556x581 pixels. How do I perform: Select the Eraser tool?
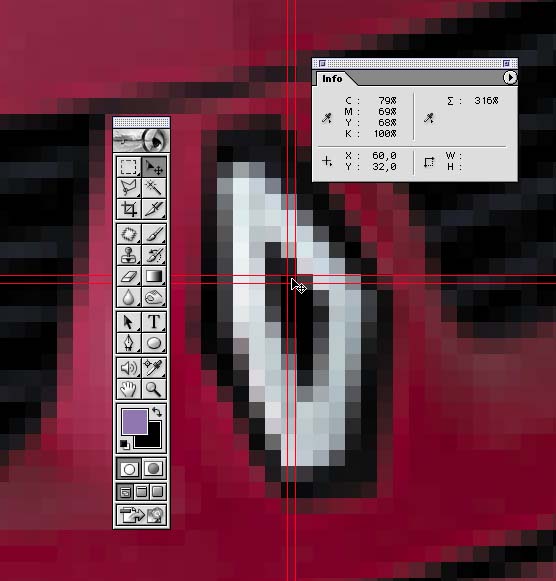click(x=129, y=276)
